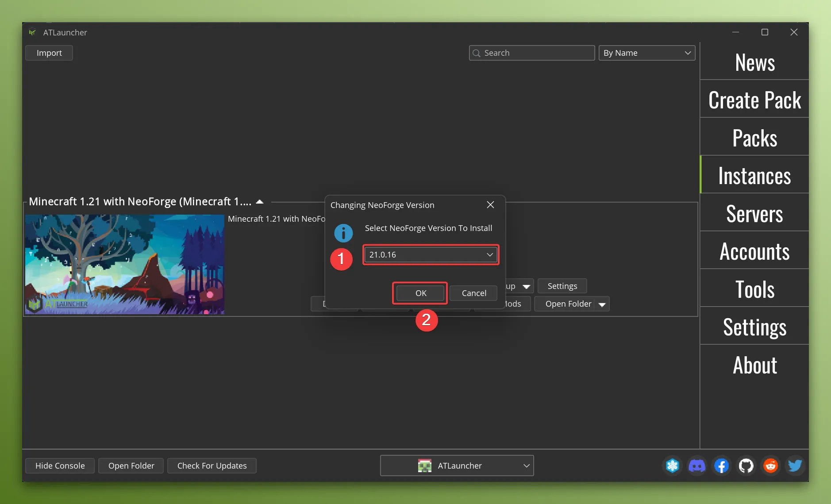Screen dimensions: 831x504
Task: Open the Open Folder dropdown arrow
Action: point(602,304)
